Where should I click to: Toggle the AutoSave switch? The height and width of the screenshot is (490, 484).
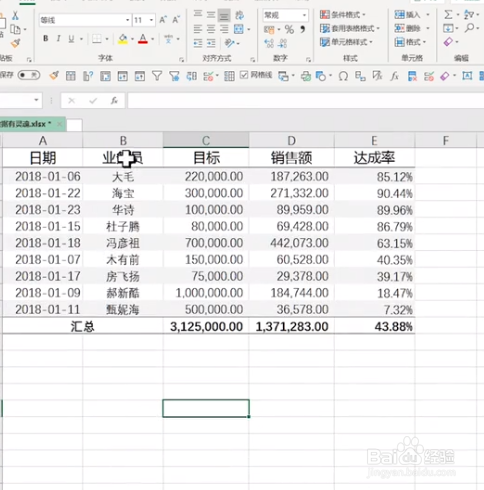click(x=29, y=75)
